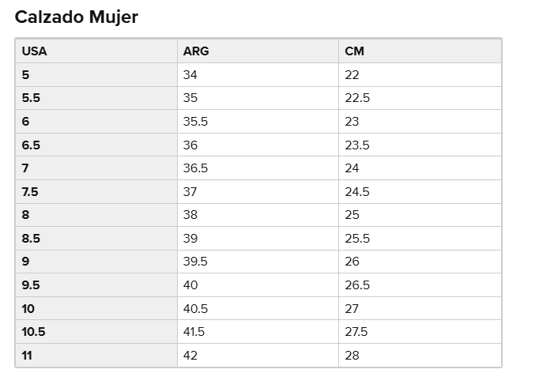Click USA size 11 cell

(x=28, y=356)
